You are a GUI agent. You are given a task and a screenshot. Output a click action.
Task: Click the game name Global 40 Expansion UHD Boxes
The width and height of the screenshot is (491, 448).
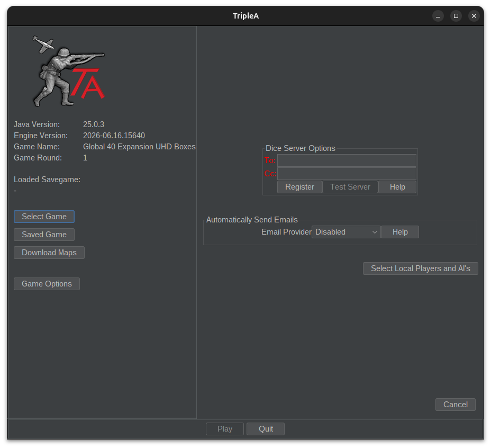pos(139,147)
